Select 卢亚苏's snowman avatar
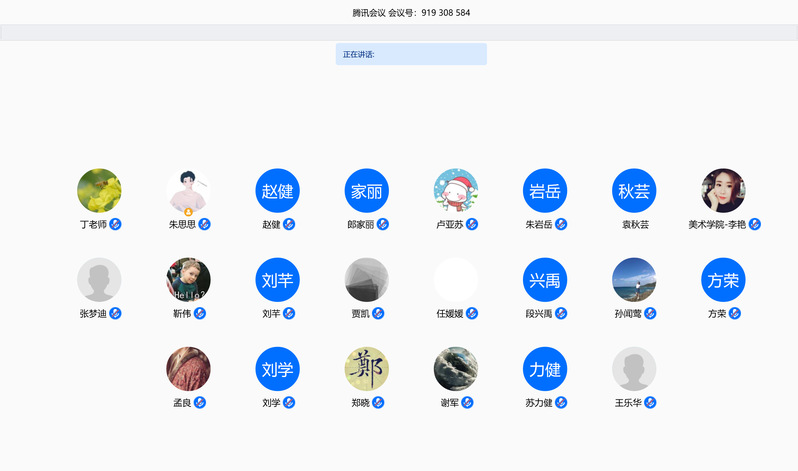The width and height of the screenshot is (798, 471). (x=455, y=190)
